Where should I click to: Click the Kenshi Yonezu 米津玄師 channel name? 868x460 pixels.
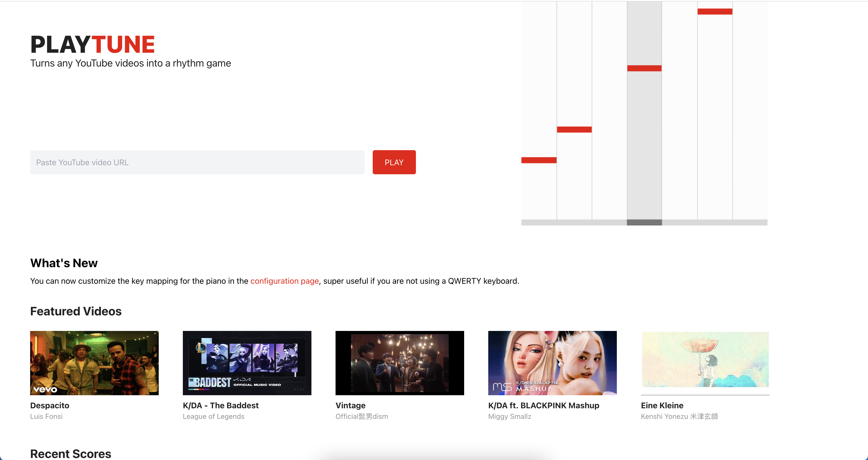pos(679,417)
